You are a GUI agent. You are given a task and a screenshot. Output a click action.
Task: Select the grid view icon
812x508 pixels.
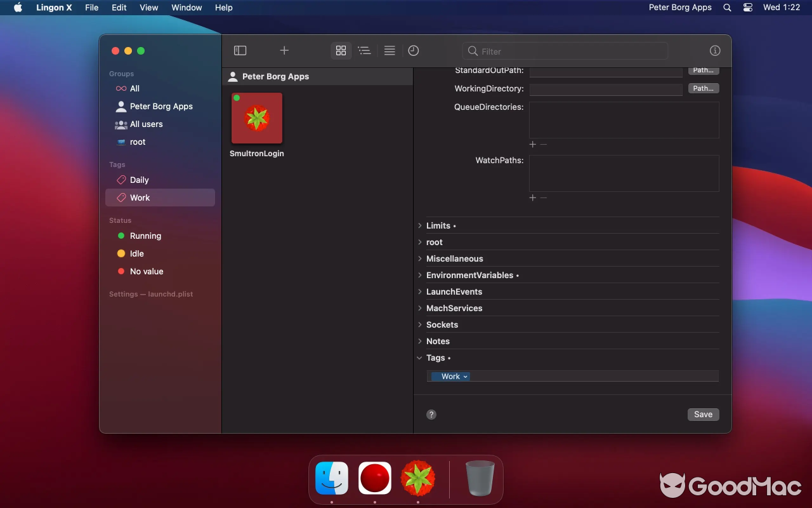341,50
